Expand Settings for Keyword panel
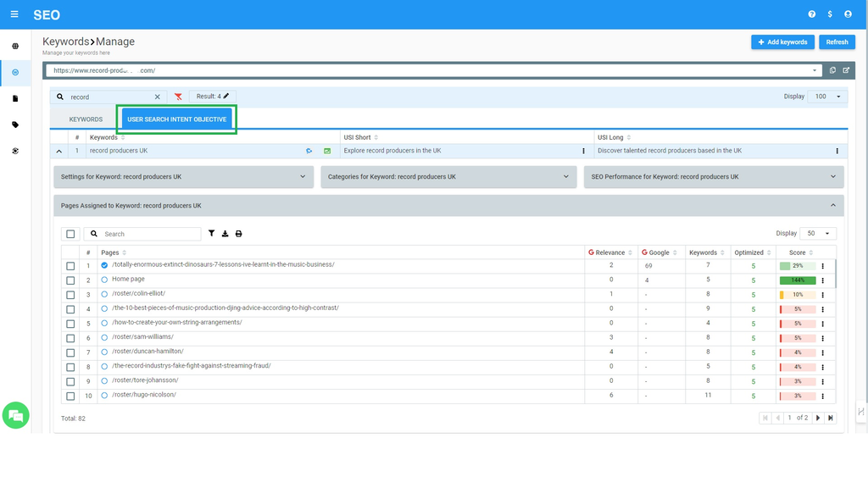The image size is (868, 488). pyautogui.click(x=183, y=176)
